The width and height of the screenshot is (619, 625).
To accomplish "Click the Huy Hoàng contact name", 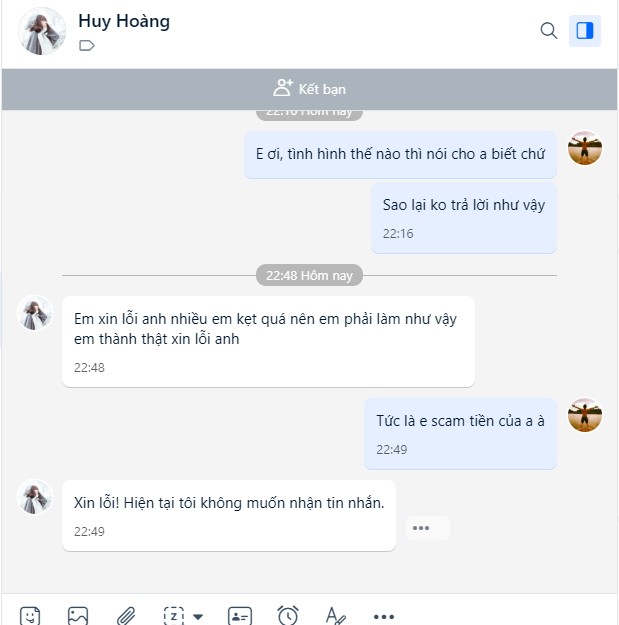I will 124,21.
